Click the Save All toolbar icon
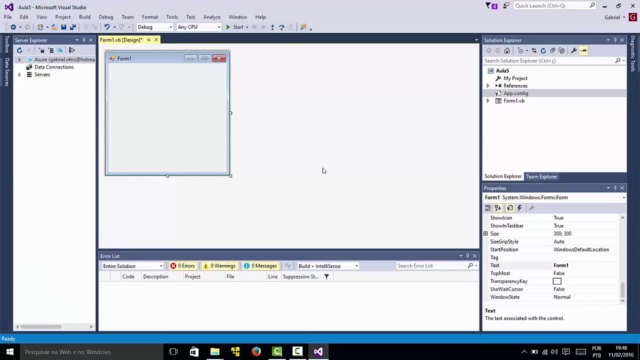 73,27
